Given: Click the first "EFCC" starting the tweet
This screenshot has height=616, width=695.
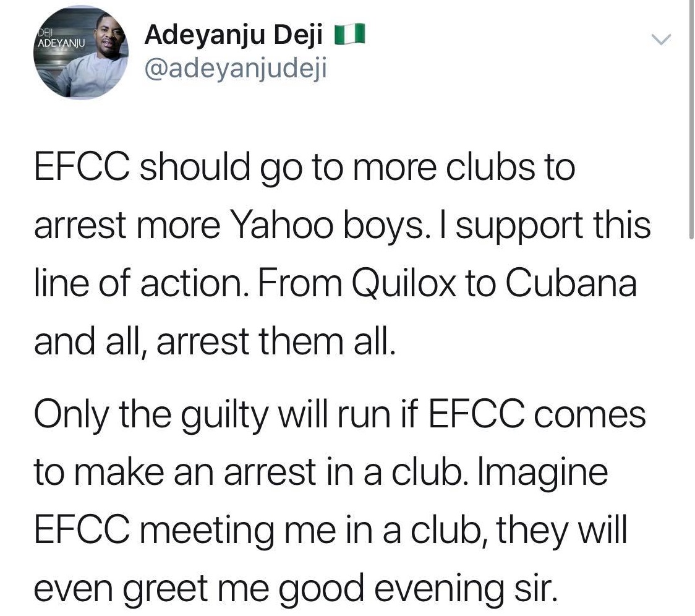Looking at the screenshot, I should click(x=81, y=168).
